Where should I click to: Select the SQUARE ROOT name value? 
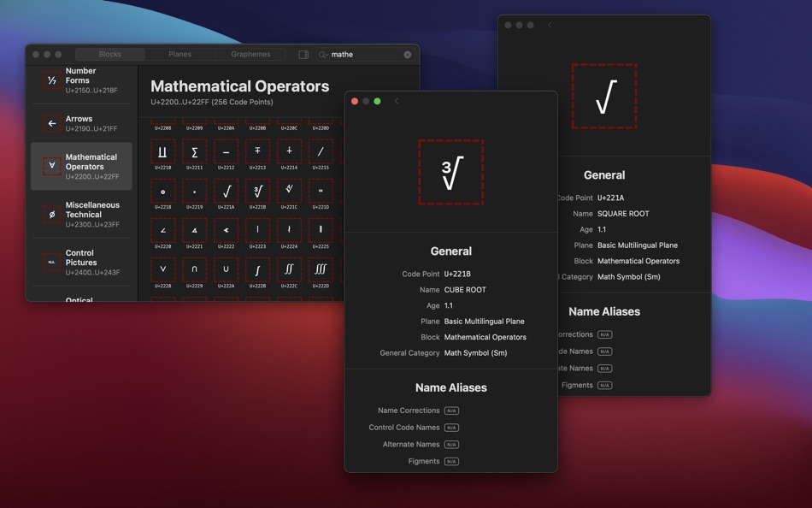click(623, 214)
